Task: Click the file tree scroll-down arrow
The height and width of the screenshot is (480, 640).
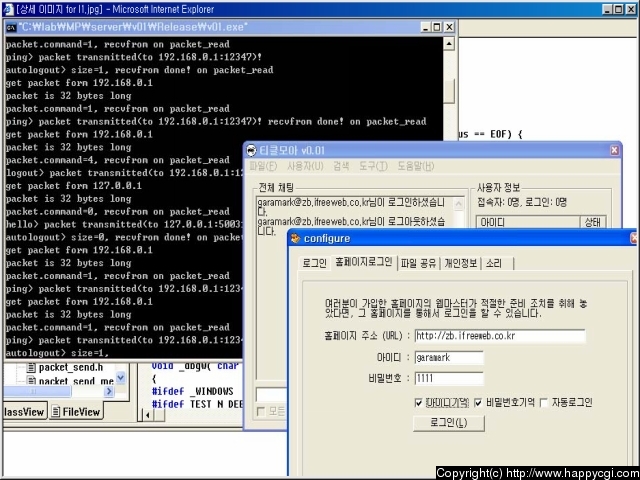Action: 120,378
